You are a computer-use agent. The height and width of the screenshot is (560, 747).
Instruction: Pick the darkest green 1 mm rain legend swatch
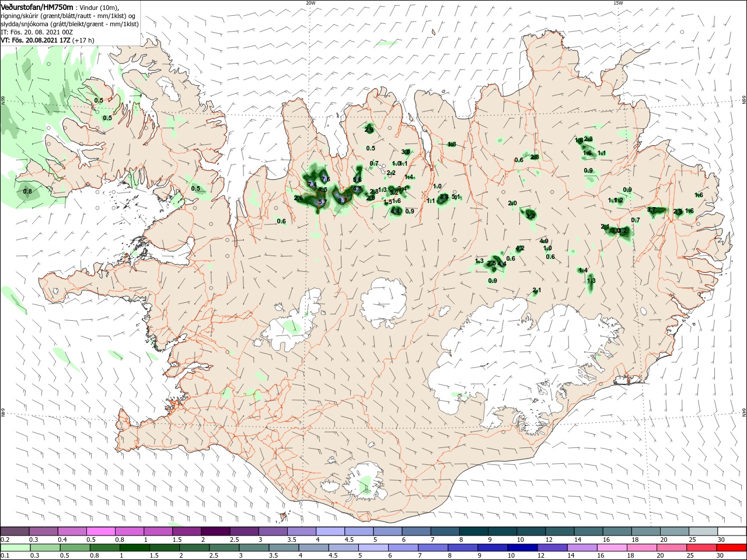[x=134, y=548]
